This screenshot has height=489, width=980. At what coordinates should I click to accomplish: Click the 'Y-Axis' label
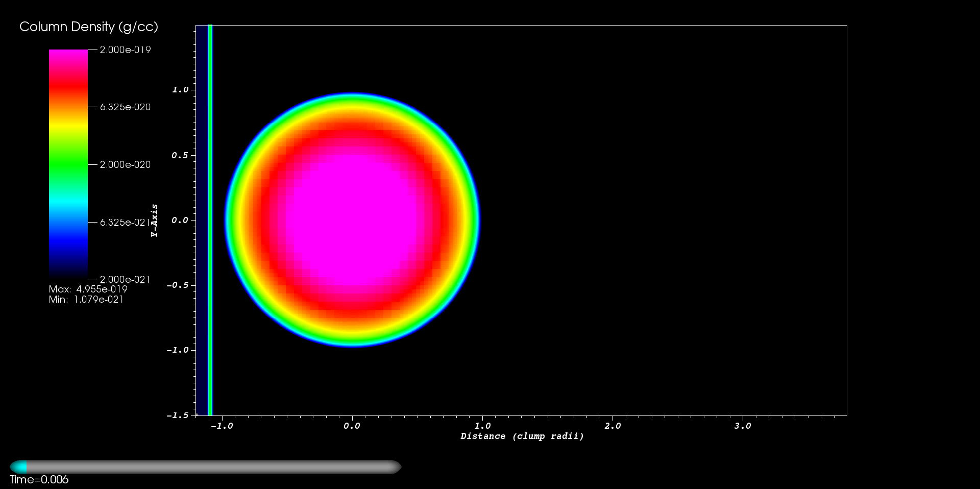[154, 221]
